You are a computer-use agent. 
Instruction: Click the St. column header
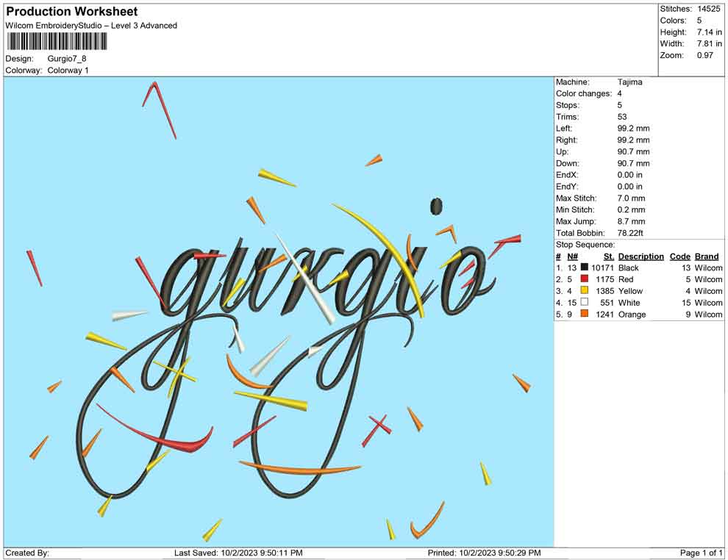(608, 256)
